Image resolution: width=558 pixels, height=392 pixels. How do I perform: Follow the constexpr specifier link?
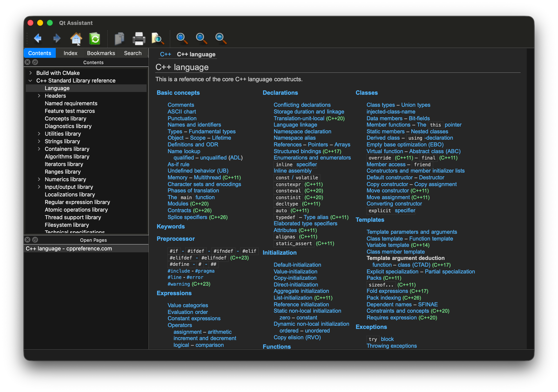(288, 184)
